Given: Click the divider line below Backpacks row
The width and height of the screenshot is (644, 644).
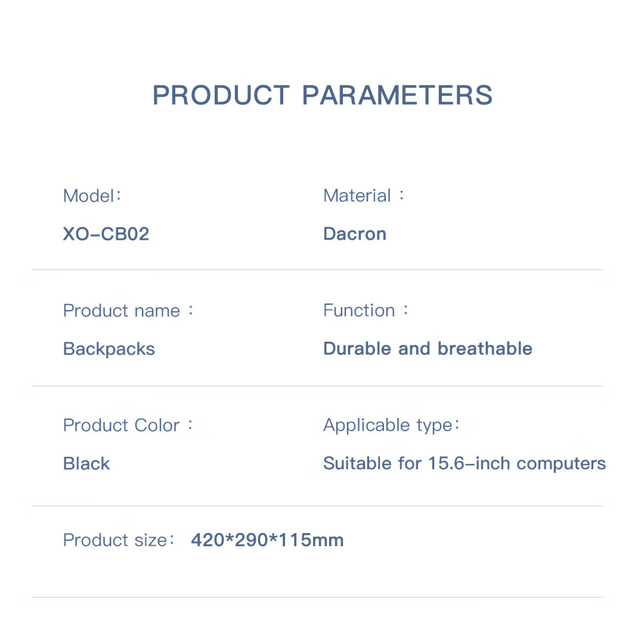Looking at the screenshot, I should pyautogui.click(x=317, y=386).
